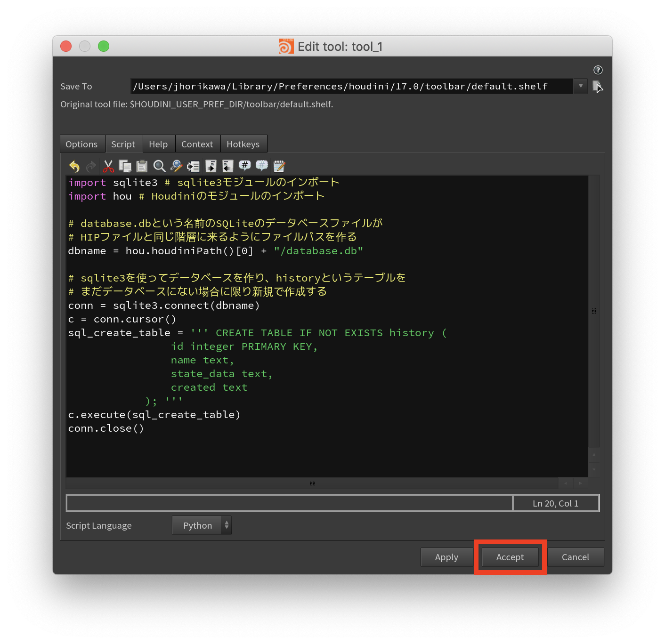
Task: Click the scroll up arrow in editor
Action: tap(594, 455)
